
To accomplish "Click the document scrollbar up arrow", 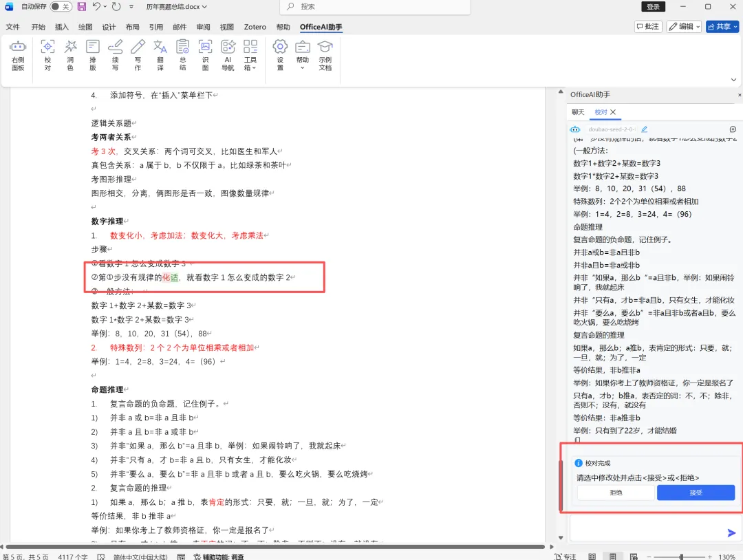I will click(x=561, y=91).
